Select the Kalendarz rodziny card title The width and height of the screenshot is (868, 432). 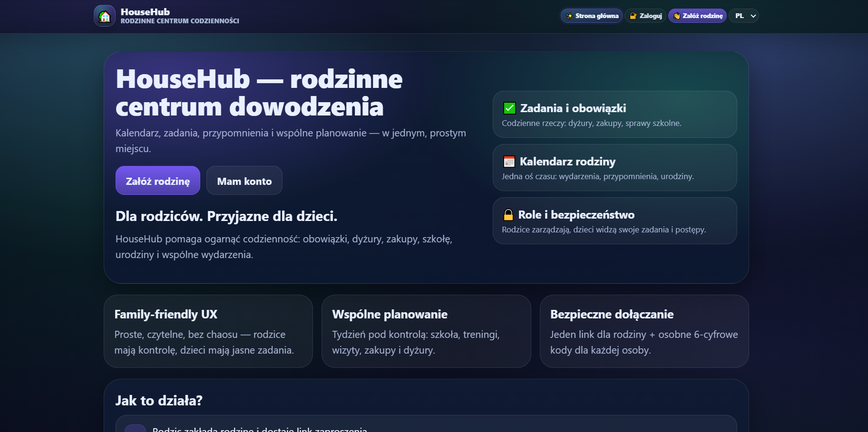point(567,162)
